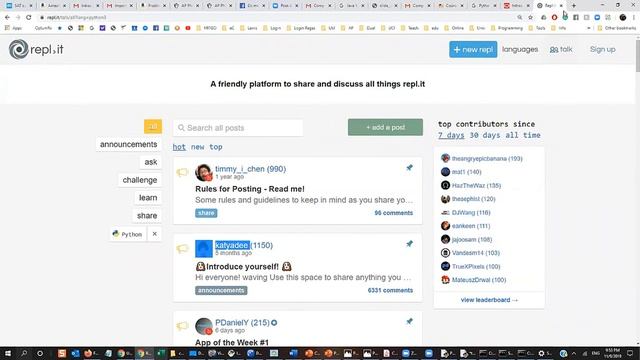Open Windows taskbar search
Screen dimensions: 640x360
pyautogui.click(x=24, y=353)
